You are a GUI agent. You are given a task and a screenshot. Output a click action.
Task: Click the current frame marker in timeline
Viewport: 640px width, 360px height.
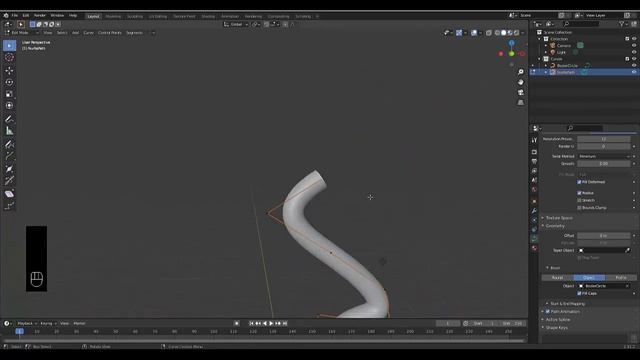coord(19,331)
